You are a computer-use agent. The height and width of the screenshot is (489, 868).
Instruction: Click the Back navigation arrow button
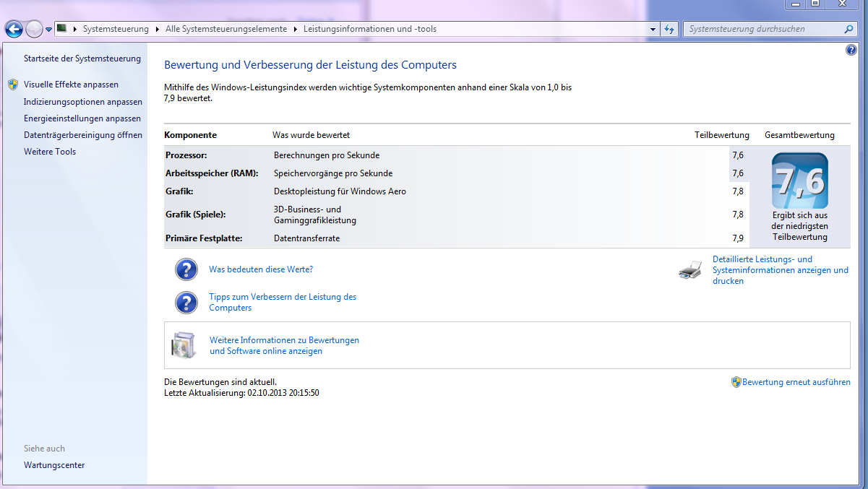13,29
